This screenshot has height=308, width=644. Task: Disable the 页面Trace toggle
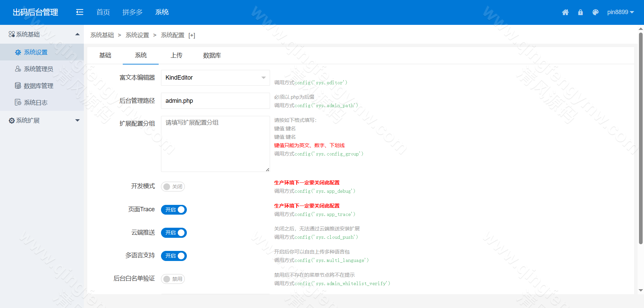(x=174, y=210)
